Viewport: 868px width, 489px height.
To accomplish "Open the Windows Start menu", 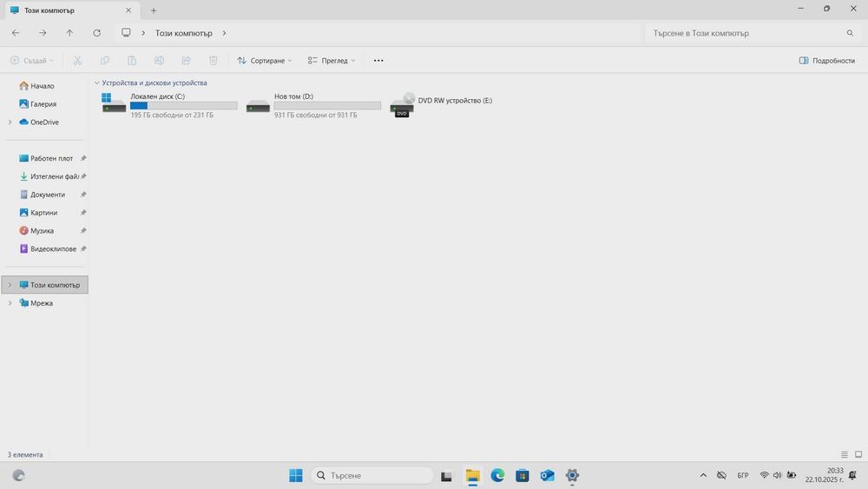I will (x=296, y=475).
